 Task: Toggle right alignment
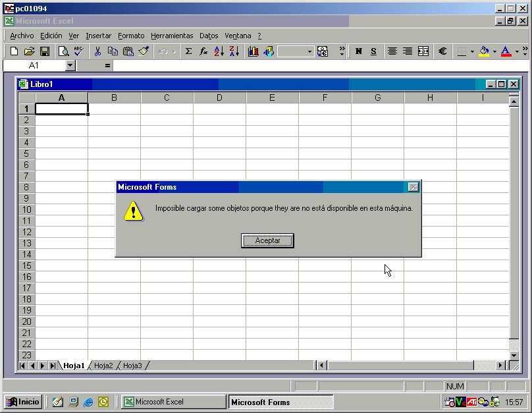click(x=408, y=51)
